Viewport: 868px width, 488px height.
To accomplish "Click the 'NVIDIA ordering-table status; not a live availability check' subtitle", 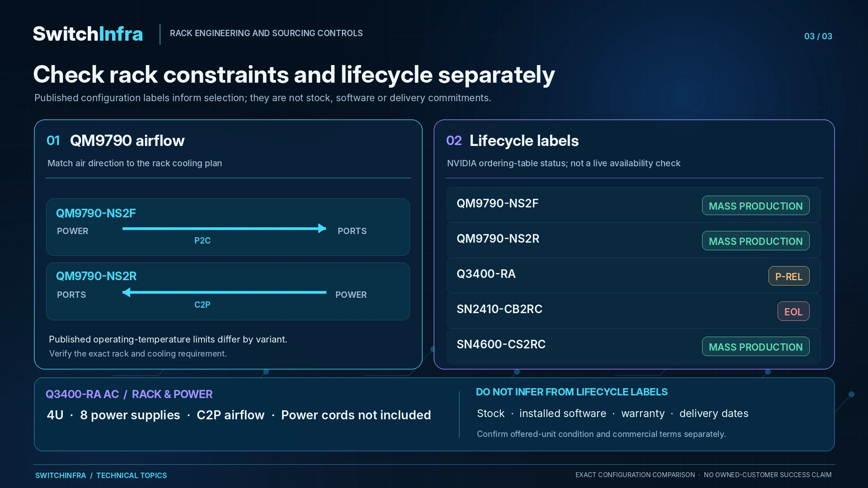I will tap(563, 163).
